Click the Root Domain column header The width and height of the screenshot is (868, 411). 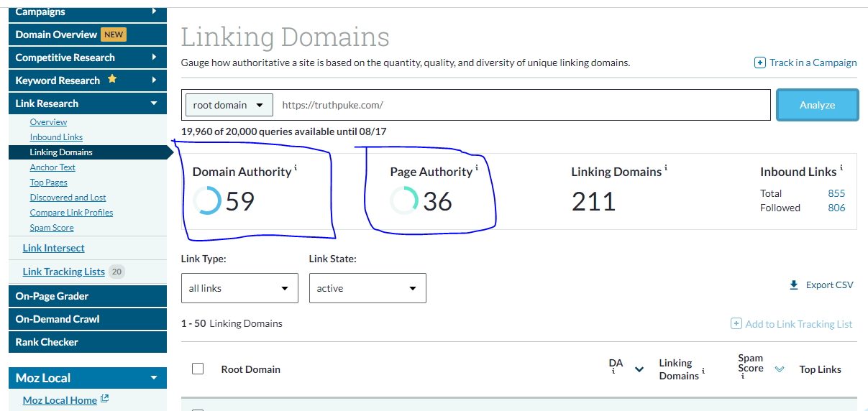[251, 369]
